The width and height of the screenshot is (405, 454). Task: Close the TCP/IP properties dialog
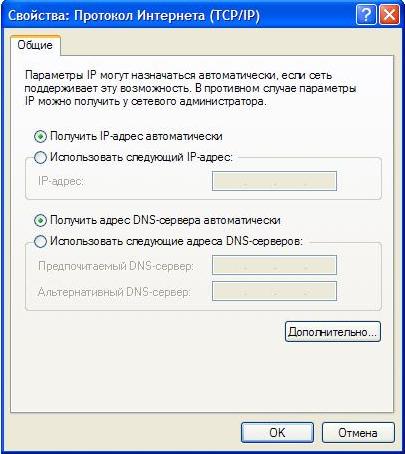(389, 15)
